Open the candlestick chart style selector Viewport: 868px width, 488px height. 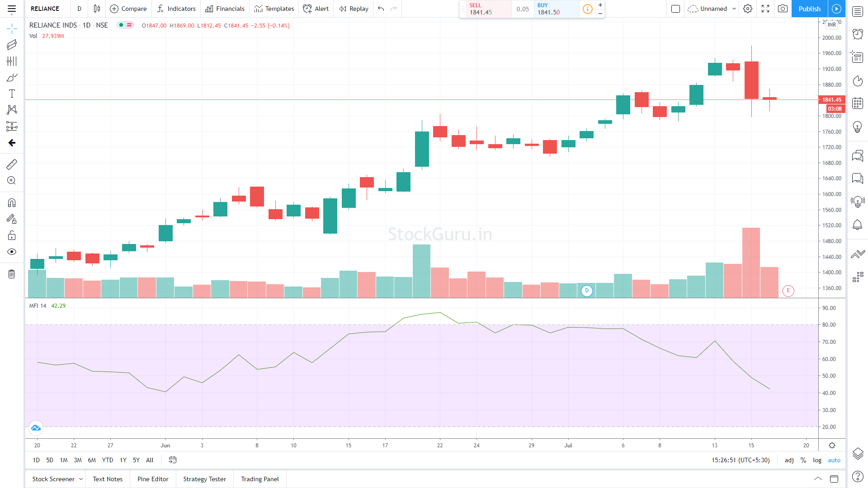point(97,9)
